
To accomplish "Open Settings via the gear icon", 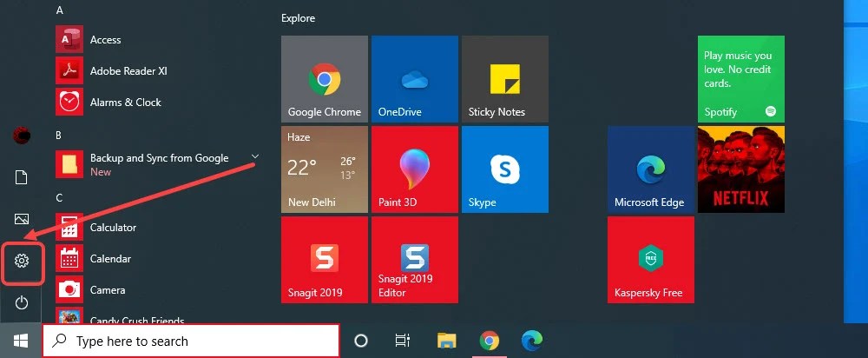I will [x=22, y=261].
